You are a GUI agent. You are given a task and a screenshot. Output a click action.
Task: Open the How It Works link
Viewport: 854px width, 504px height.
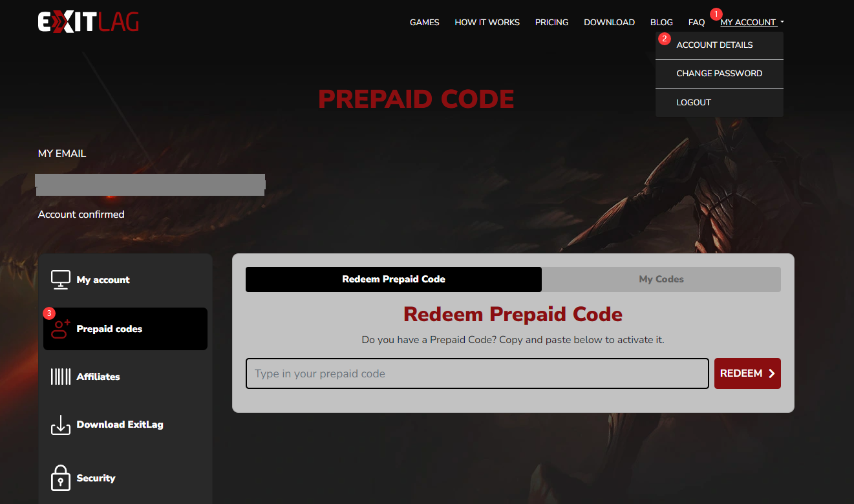click(487, 22)
